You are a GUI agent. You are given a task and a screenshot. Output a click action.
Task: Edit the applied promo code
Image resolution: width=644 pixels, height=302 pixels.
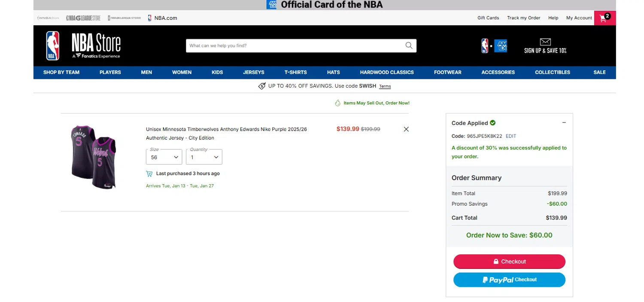[511, 136]
